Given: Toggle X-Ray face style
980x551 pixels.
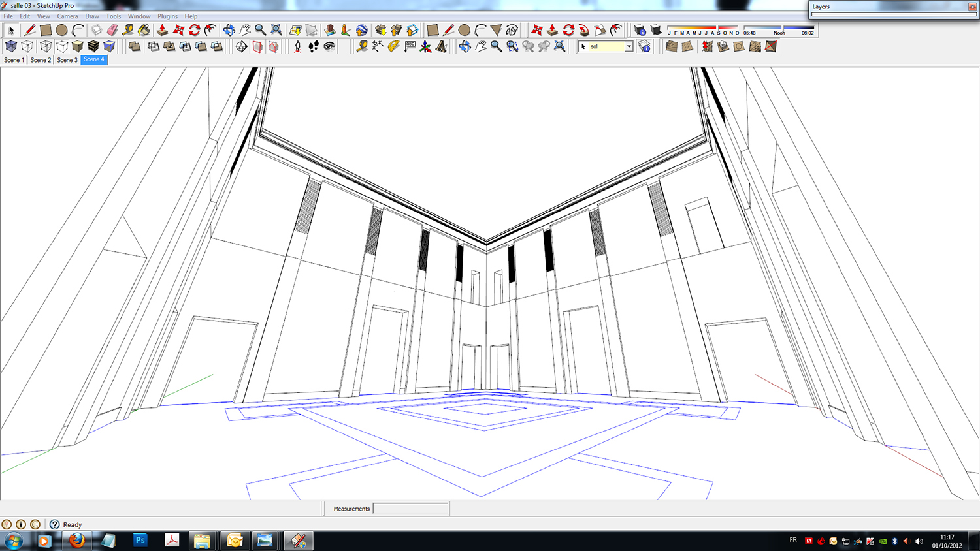Looking at the screenshot, I should 11,46.
